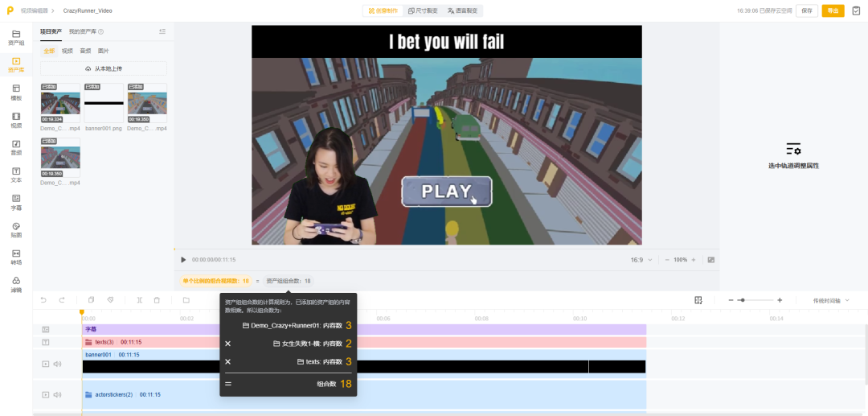Open the 模板 templates panel

(x=16, y=93)
